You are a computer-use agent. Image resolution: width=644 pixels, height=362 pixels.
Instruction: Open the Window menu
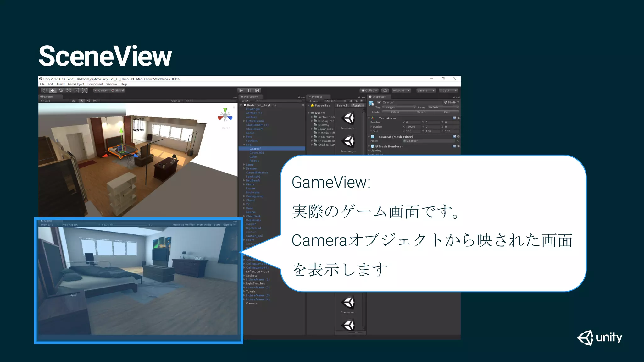[x=112, y=84]
